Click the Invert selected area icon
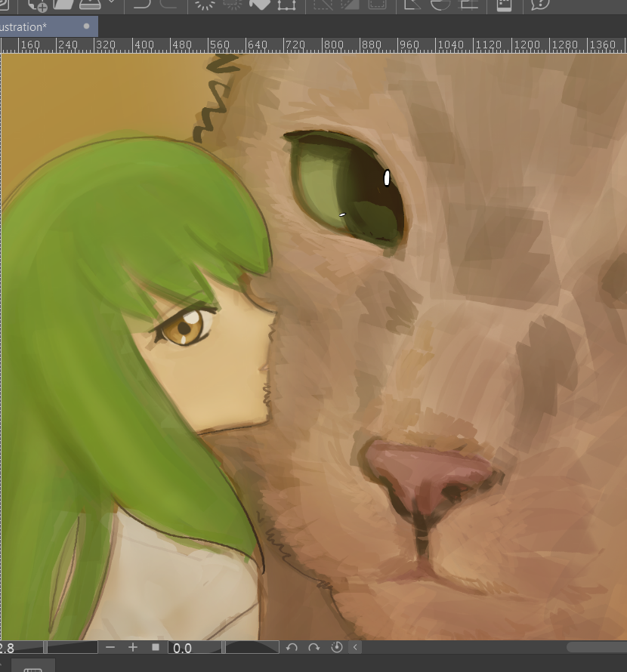Image resolution: width=627 pixels, height=672 pixels. (x=350, y=4)
